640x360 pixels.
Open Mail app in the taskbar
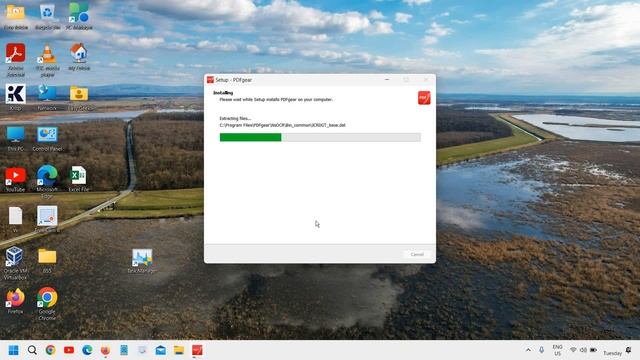pos(160,350)
